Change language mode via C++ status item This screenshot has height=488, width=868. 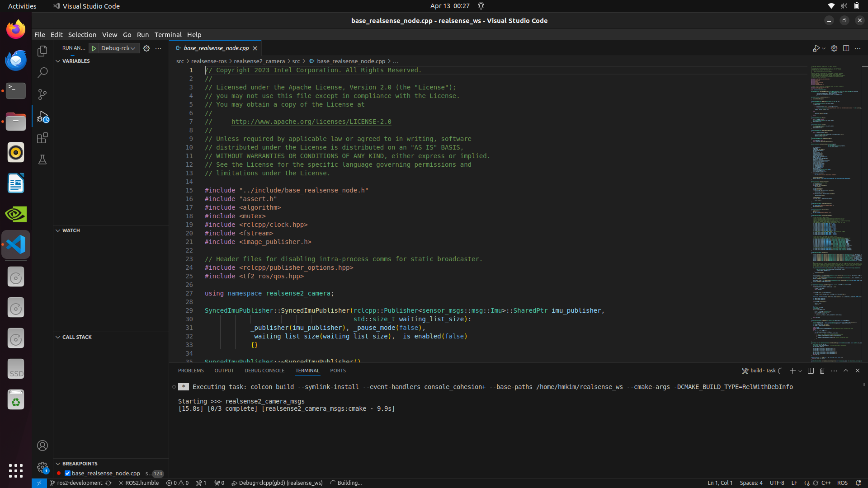pyautogui.click(x=826, y=483)
